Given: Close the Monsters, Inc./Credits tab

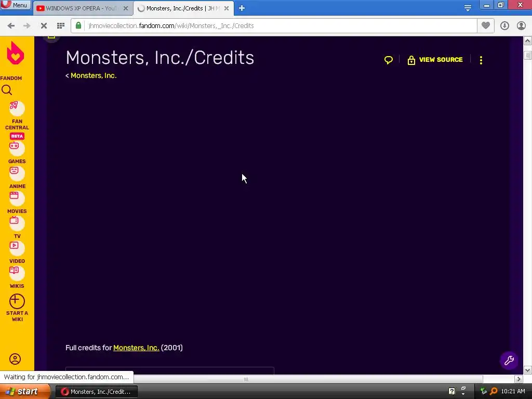Looking at the screenshot, I should [227, 8].
